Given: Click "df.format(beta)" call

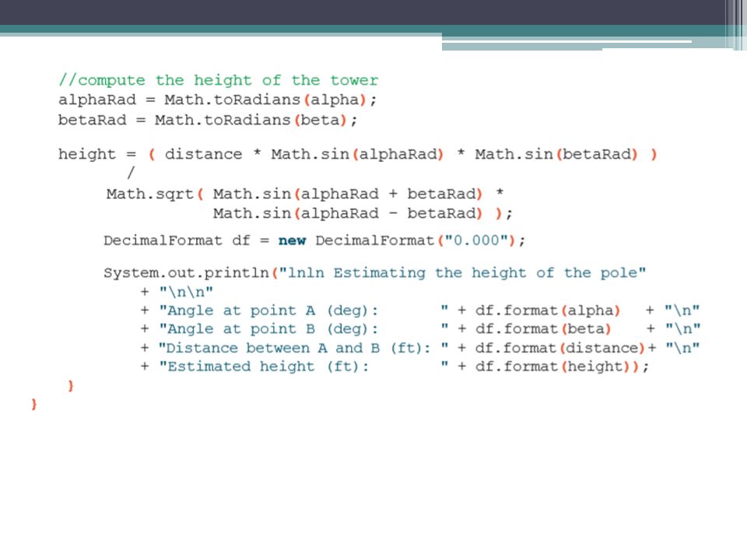Looking at the screenshot, I should pyautogui.click(x=542, y=329).
